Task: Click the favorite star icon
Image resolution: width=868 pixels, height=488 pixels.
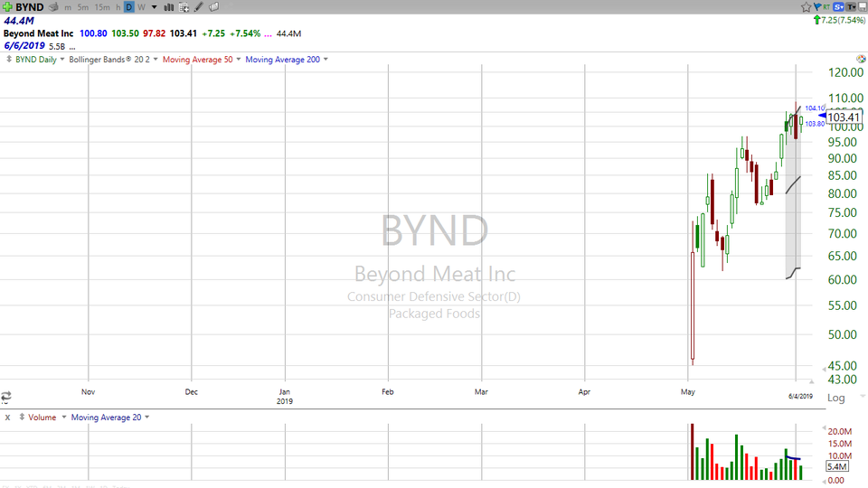Action: (x=806, y=7)
